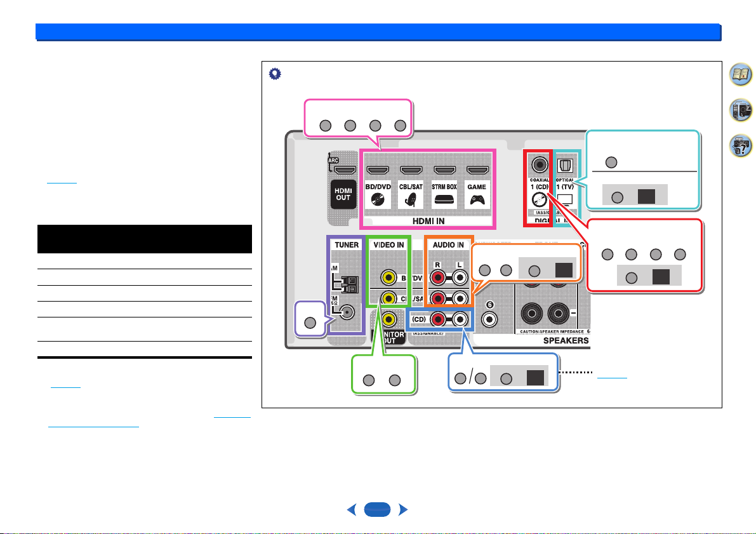Click the STRM BOX device icon
The height and width of the screenshot is (534, 756).
(444, 199)
